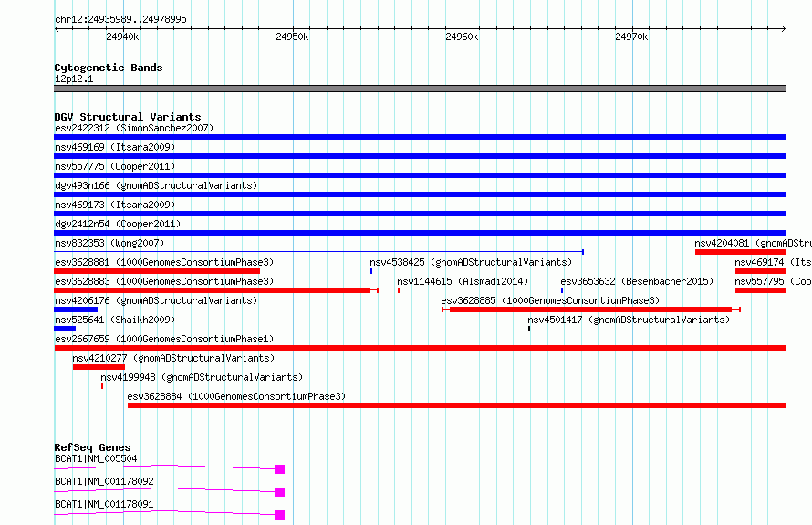Click the red esv2667659 variant bar

pos(420,348)
